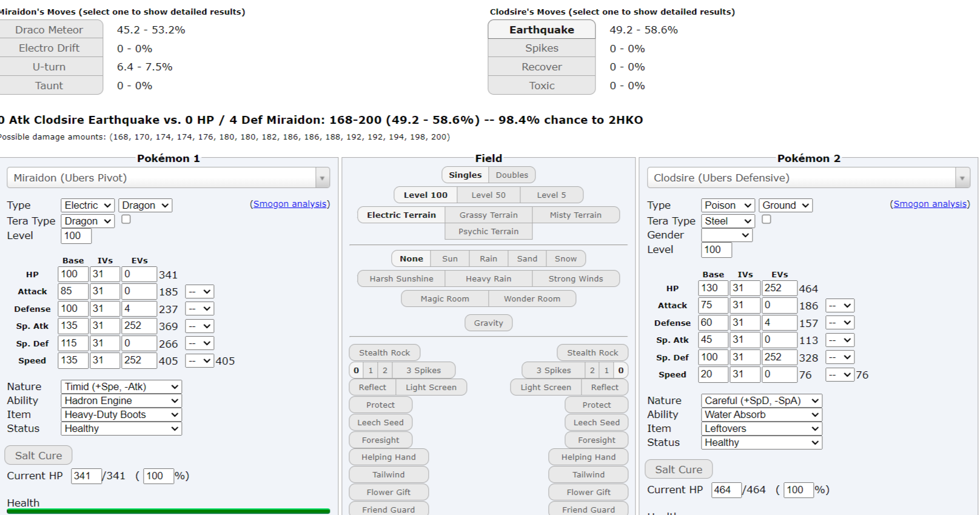Toggle Leech Seed on Miraidon's side
The height and width of the screenshot is (515, 980).
380,422
